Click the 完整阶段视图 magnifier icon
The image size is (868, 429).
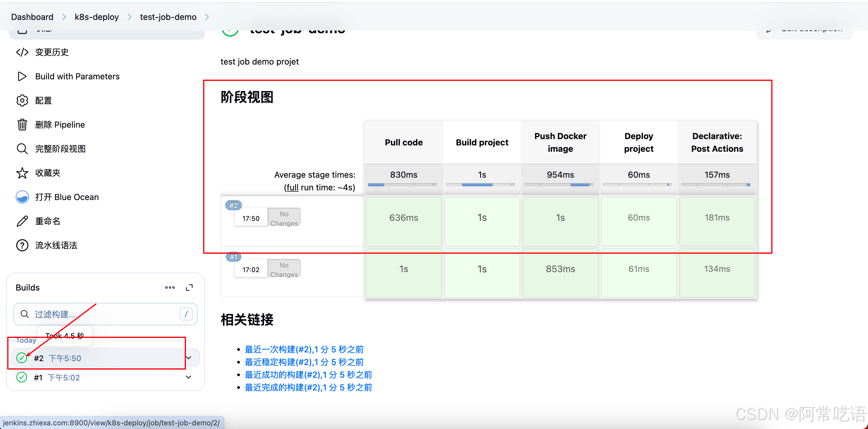tap(22, 149)
